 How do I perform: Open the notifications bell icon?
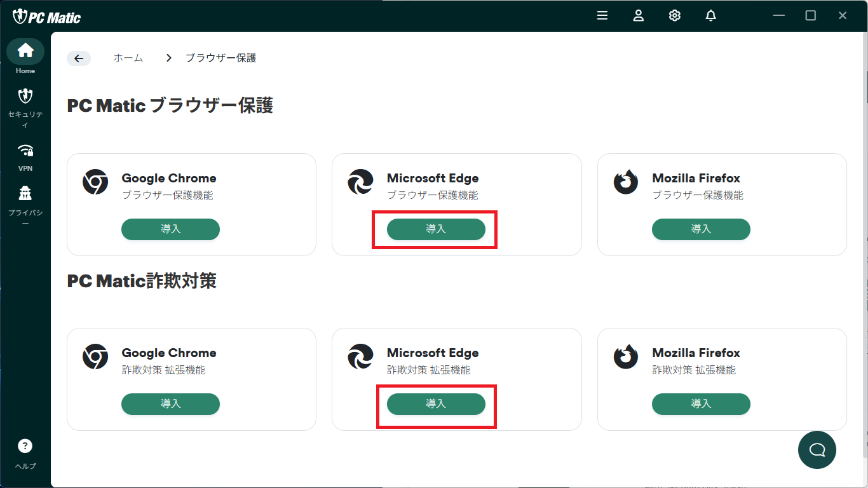tap(711, 16)
